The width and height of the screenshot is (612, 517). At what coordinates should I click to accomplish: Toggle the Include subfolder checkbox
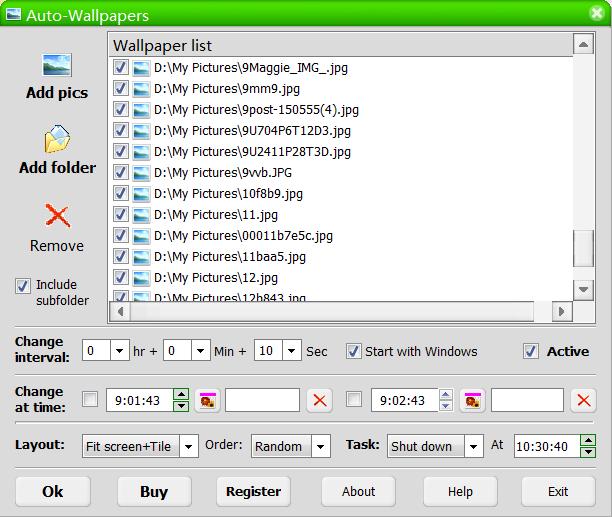pos(23,286)
